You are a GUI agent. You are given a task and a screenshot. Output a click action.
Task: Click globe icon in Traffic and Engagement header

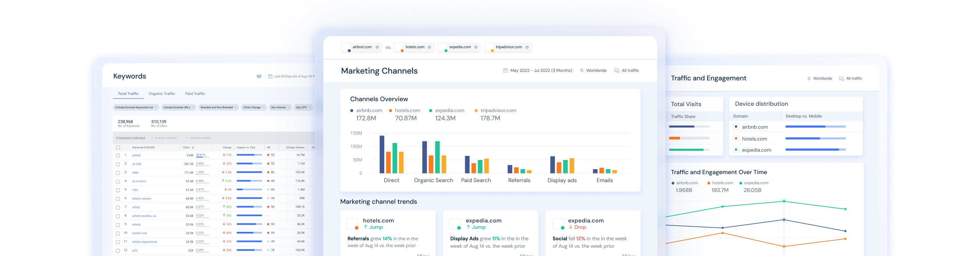pos(809,79)
